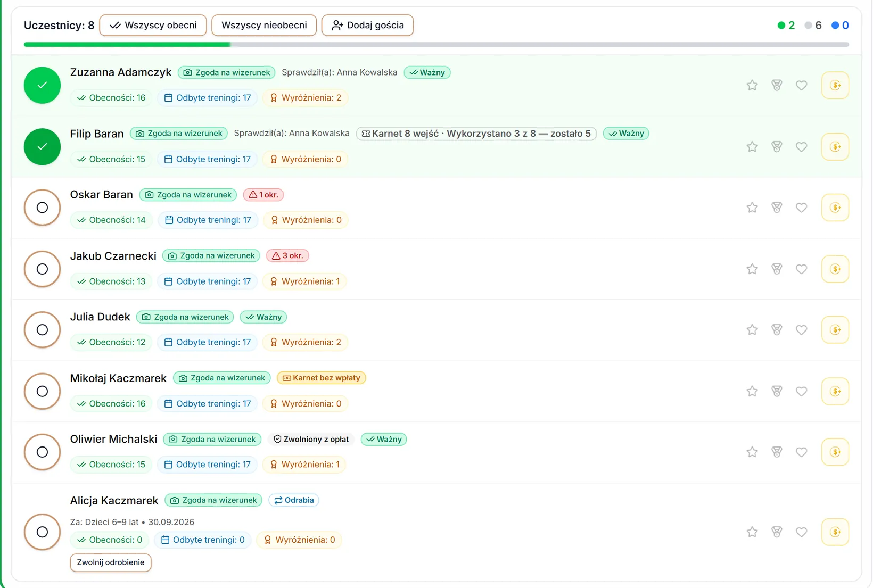Click the "Wszyscy nieobecni" button
The height and width of the screenshot is (588, 873).
264,26
